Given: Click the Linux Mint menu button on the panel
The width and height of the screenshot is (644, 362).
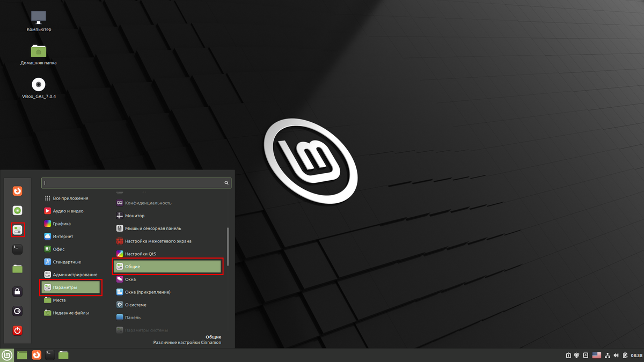Looking at the screenshot, I should [7, 355].
